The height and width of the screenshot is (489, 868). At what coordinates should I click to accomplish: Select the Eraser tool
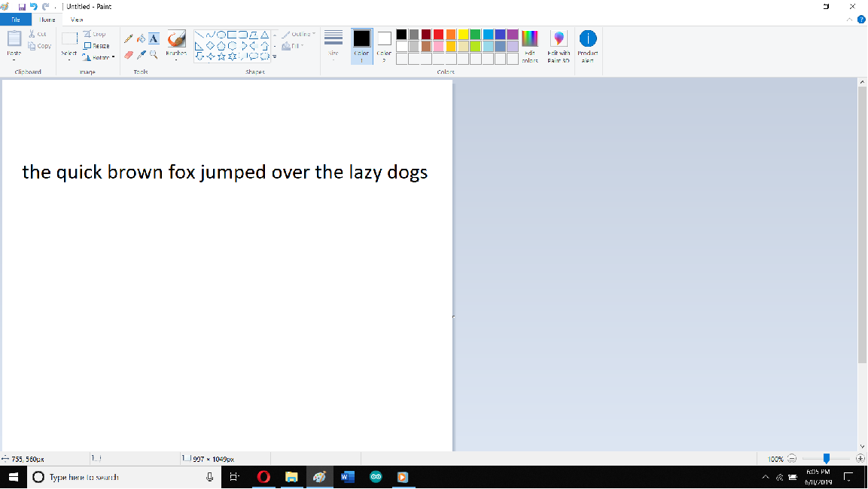129,55
